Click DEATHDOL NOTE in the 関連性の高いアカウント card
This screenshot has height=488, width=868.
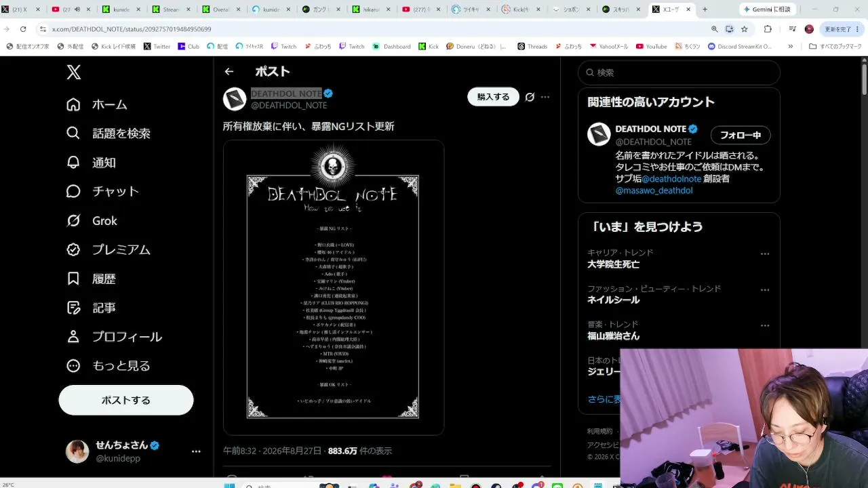click(651, 129)
